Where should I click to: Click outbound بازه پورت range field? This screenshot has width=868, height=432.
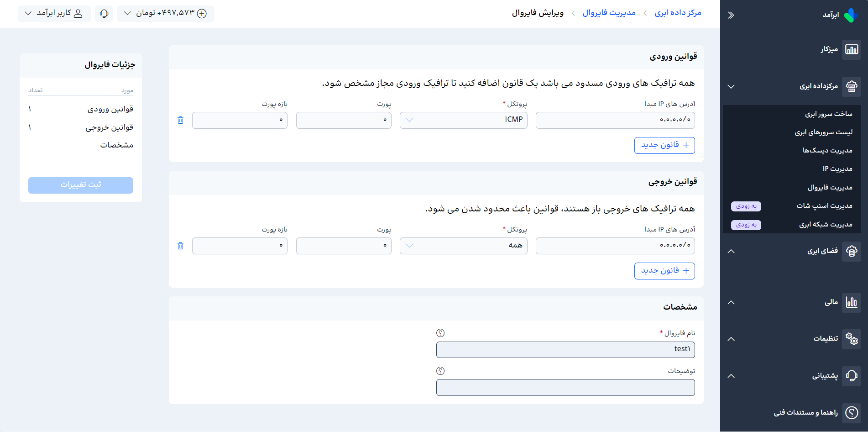click(x=240, y=246)
